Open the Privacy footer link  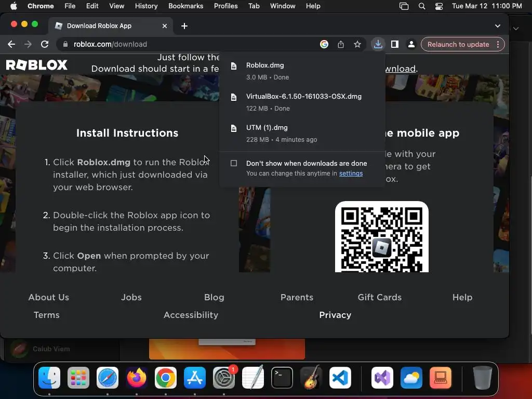[335, 315]
